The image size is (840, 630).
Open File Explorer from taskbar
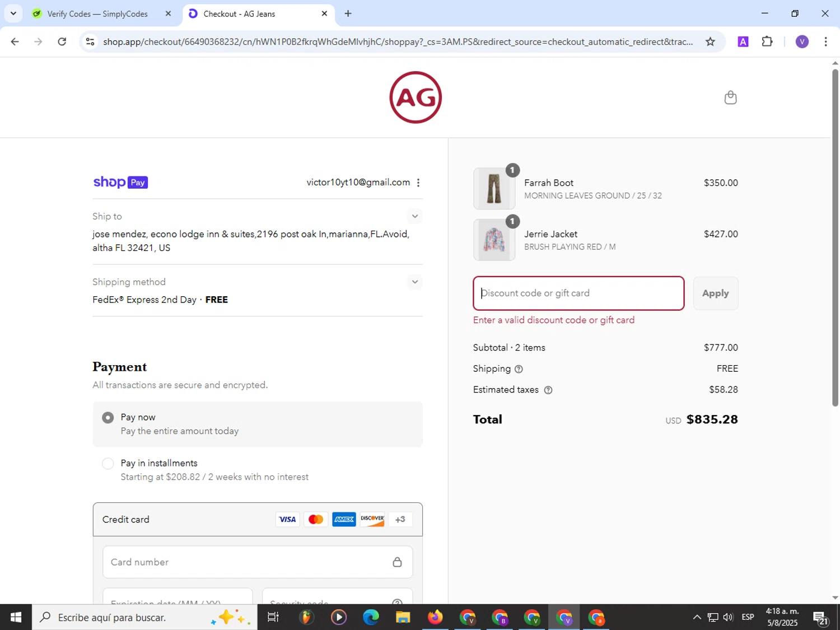tap(403, 617)
